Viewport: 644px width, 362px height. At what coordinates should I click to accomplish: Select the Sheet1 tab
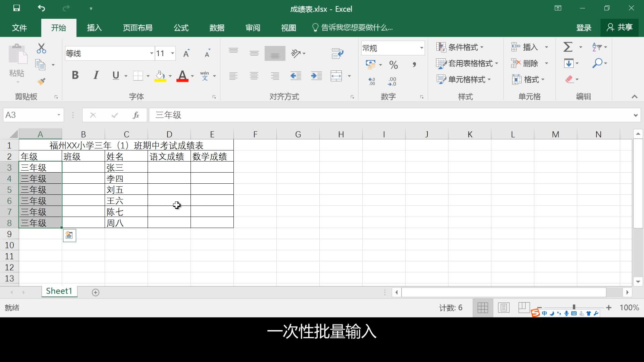(59, 291)
